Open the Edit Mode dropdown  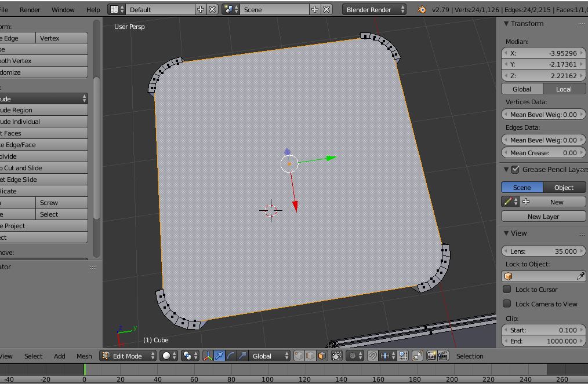(x=127, y=356)
